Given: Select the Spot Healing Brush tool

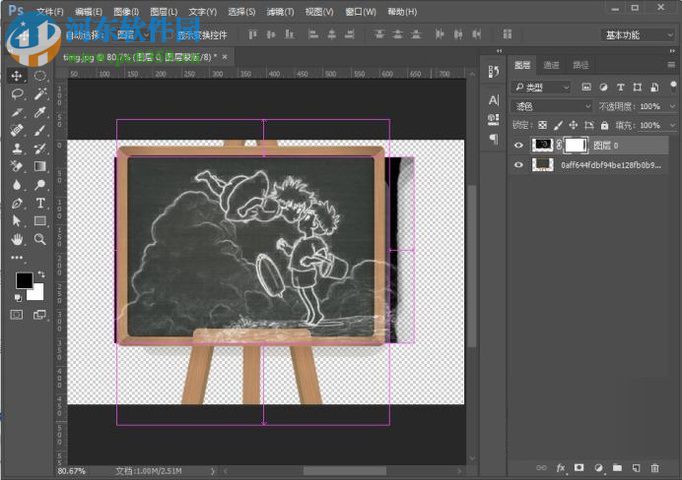Looking at the screenshot, I should 17,130.
